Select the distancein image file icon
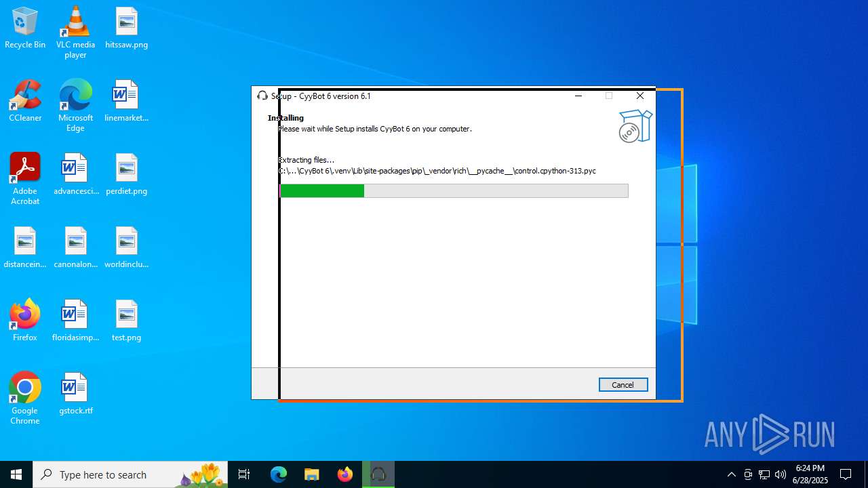Screen dimensions: 868x488 pyautogui.click(x=25, y=248)
